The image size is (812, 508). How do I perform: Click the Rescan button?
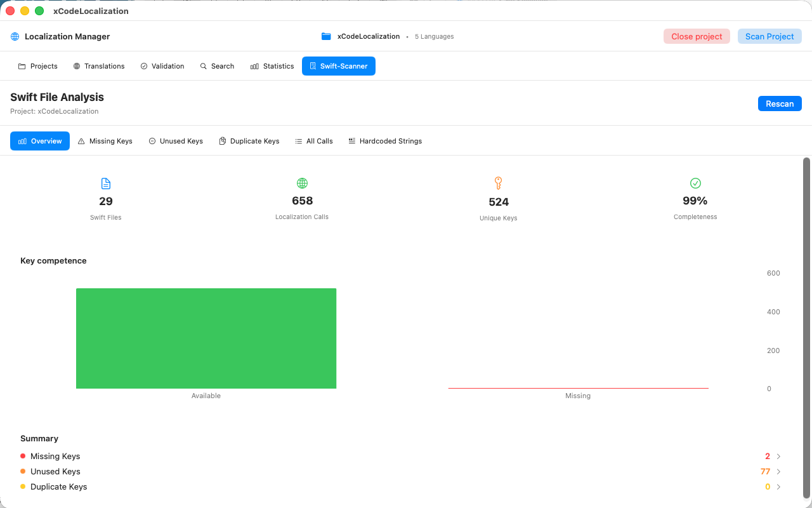(780, 103)
